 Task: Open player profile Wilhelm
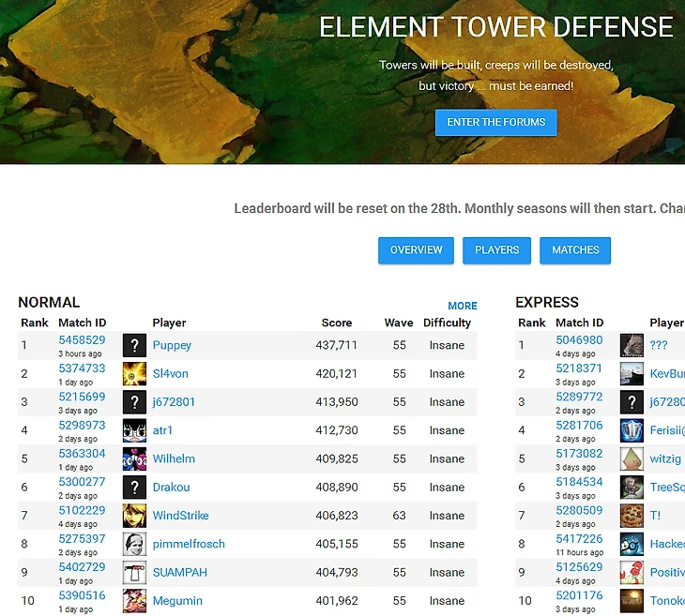coord(174,458)
